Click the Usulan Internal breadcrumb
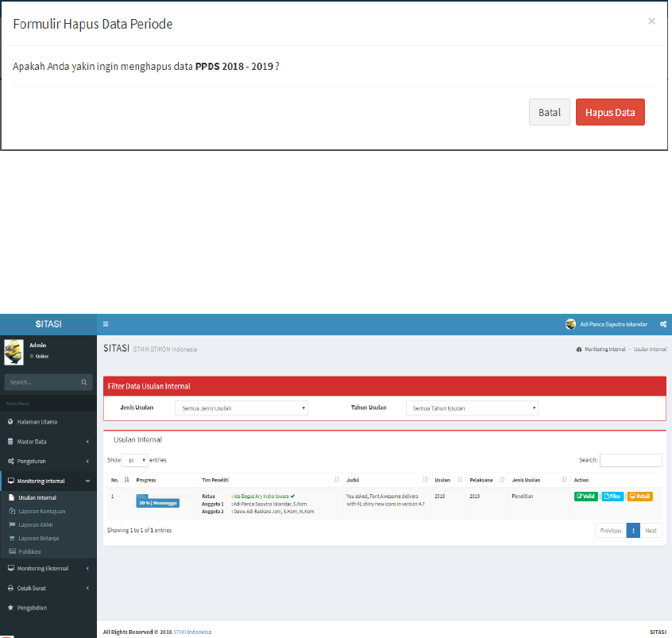672x638 pixels. coord(650,350)
